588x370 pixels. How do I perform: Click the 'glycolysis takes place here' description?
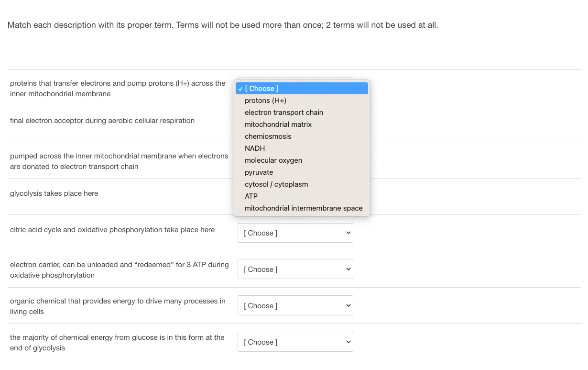[x=54, y=193]
